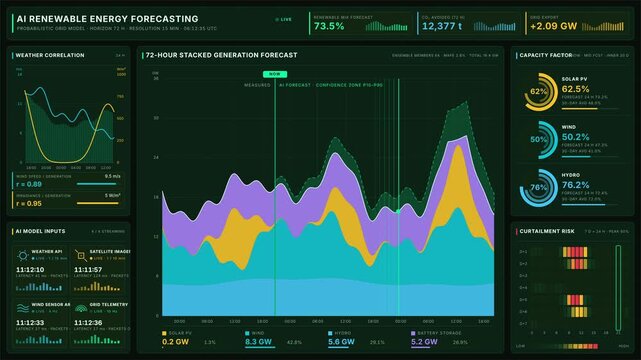641x360 pixels.
Task: Click the r = 0.89 wind correlation value
Action: pos(29,184)
